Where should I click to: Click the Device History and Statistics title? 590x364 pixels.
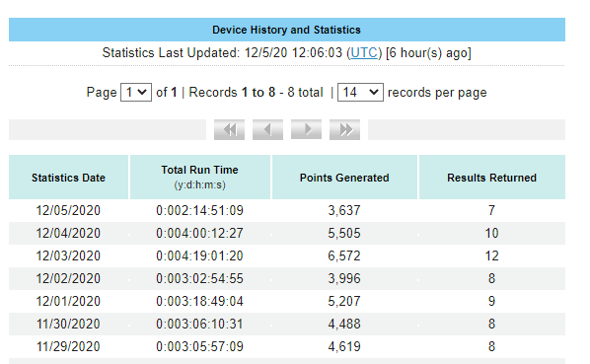click(286, 30)
